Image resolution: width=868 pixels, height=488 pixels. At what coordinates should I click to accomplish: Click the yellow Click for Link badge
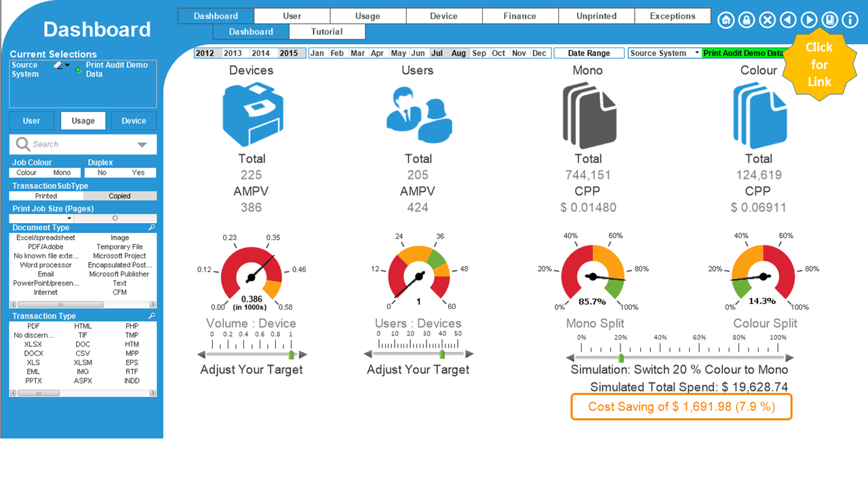click(818, 64)
